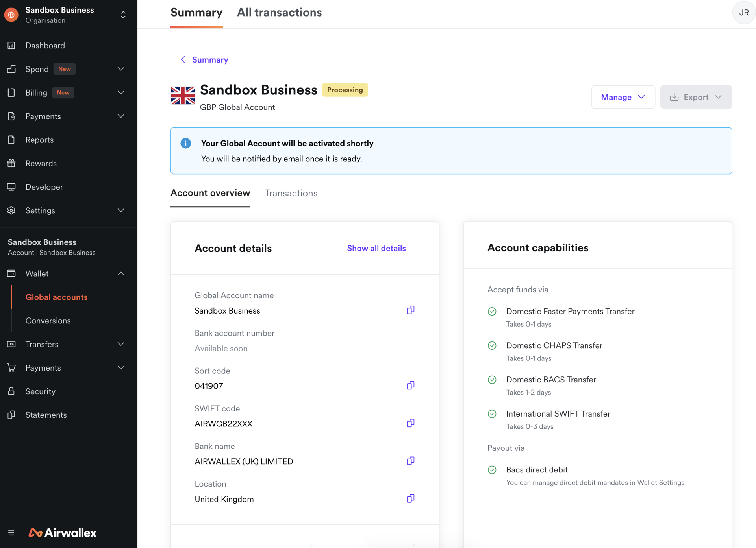Collapse the Wallet section
756x548 pixels.
[x=121, y=273]
